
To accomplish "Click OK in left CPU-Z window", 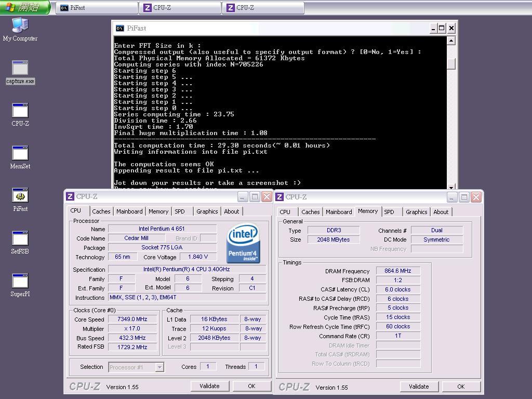I will 252,386.
